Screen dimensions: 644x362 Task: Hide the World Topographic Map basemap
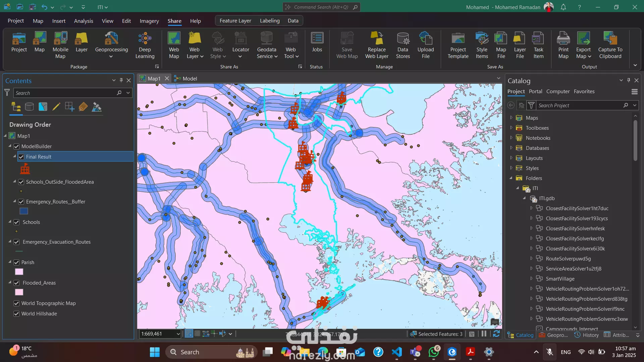tap(16, 303)
